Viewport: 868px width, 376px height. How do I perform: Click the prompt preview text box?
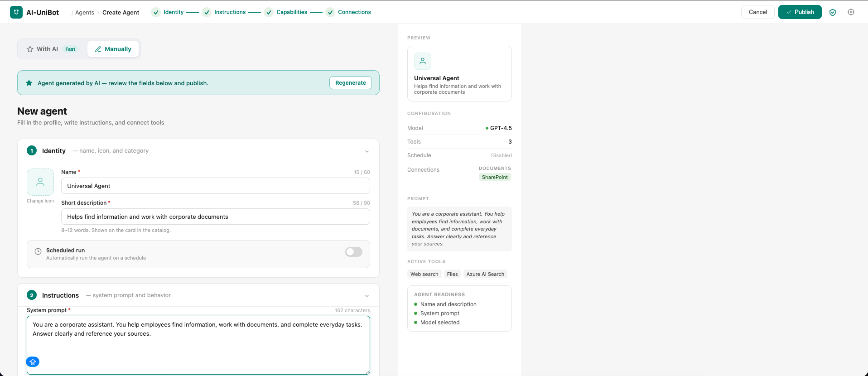point(459,229)
